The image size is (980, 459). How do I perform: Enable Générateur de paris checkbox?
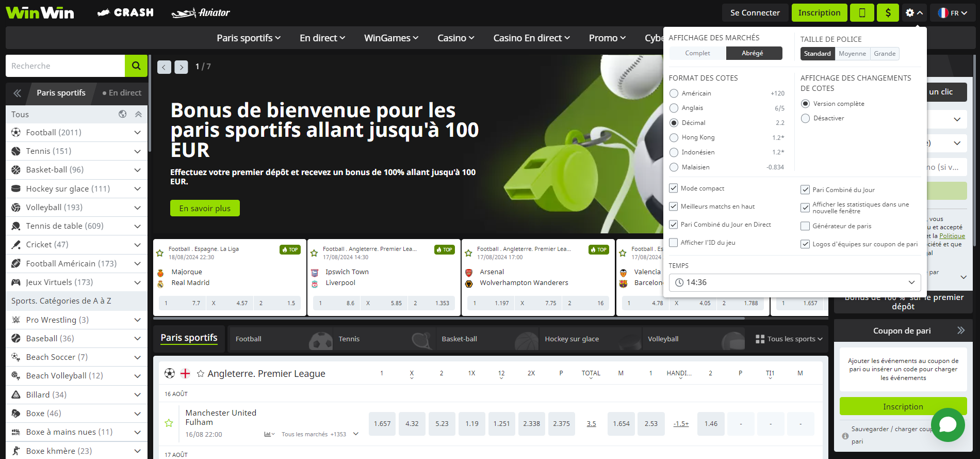click(805, 226)
